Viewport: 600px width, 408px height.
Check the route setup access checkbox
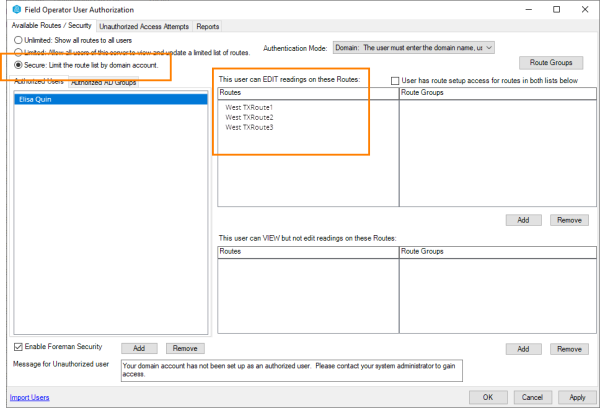(x=396, y=79)
